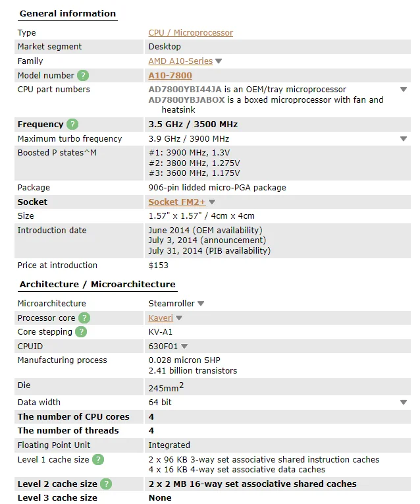This screenshot has width=420, height=504.
Task: Visit the Kaveri processor core link
Action: click(161, 318)
